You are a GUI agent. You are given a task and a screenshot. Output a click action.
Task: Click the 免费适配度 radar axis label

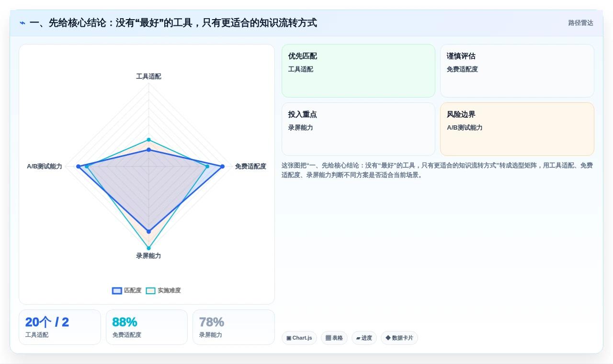tap(250, 166)
